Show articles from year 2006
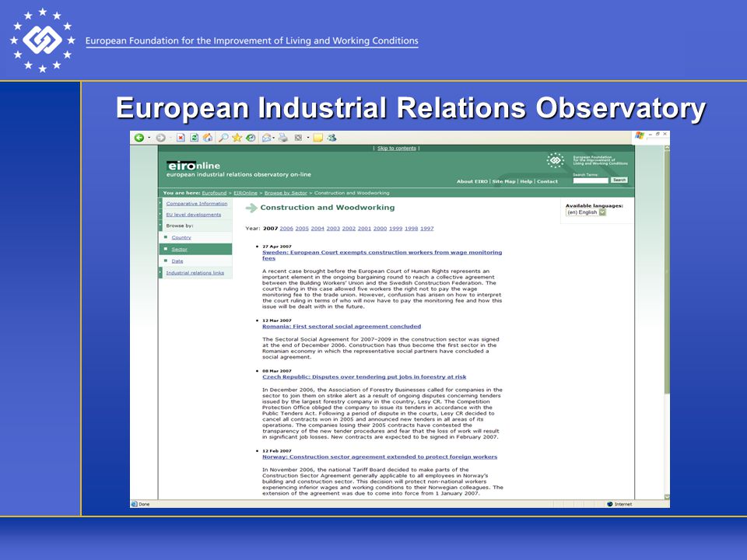747x560 pixels. [x=286, y=229]
